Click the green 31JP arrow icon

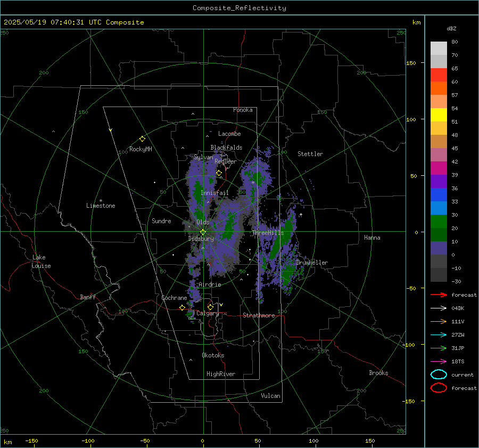click(439, 348)
